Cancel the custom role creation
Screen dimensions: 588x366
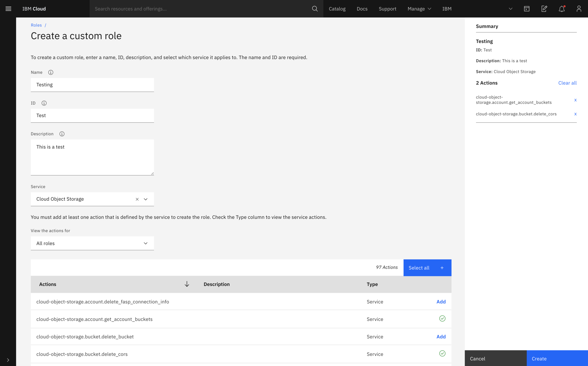(x=495, y=358)
